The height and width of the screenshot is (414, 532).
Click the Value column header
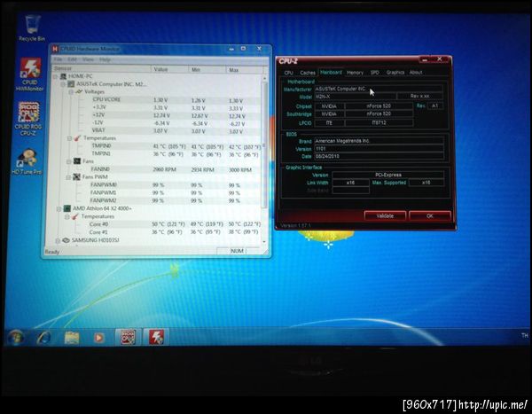click(x=169, y=69)
